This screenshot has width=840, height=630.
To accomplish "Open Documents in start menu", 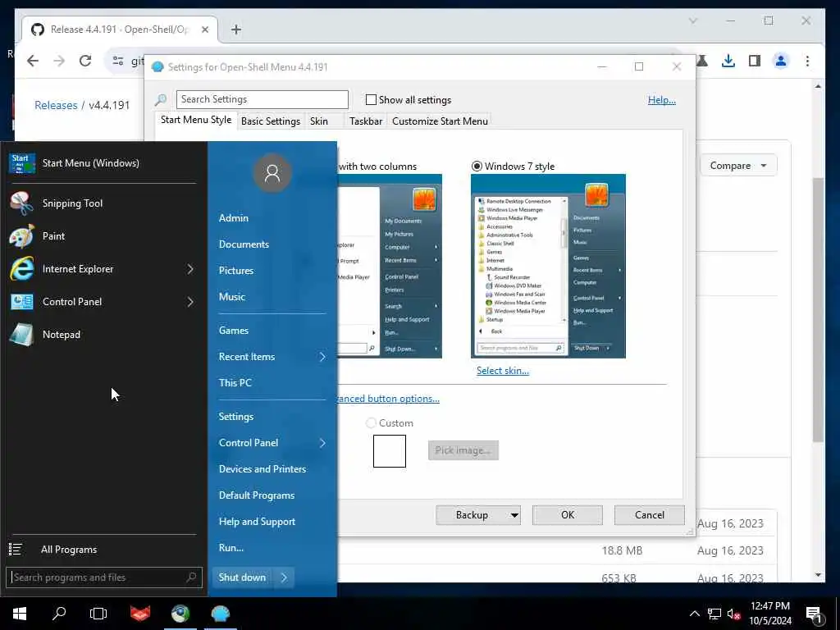I will 244,244.
